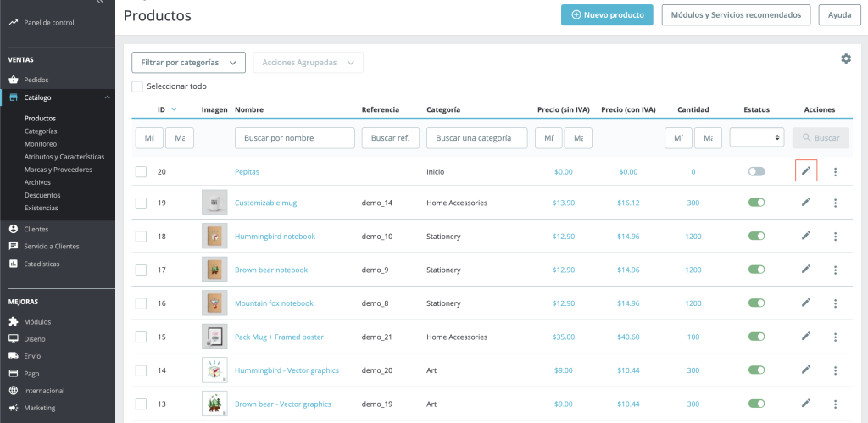Edit Pack Mug + Framed poster pencil icon

pyautogui.click(x=806, y=336)
